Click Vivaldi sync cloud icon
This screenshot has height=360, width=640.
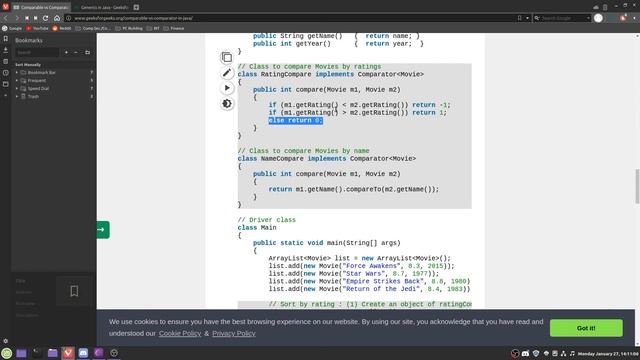(596, 7)
